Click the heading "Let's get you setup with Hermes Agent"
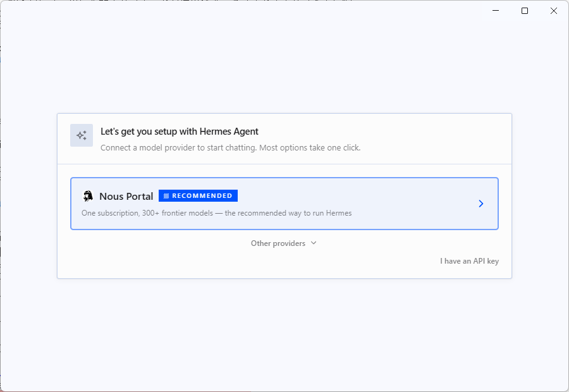Screen dimensions: 569x392 (180, 132)
